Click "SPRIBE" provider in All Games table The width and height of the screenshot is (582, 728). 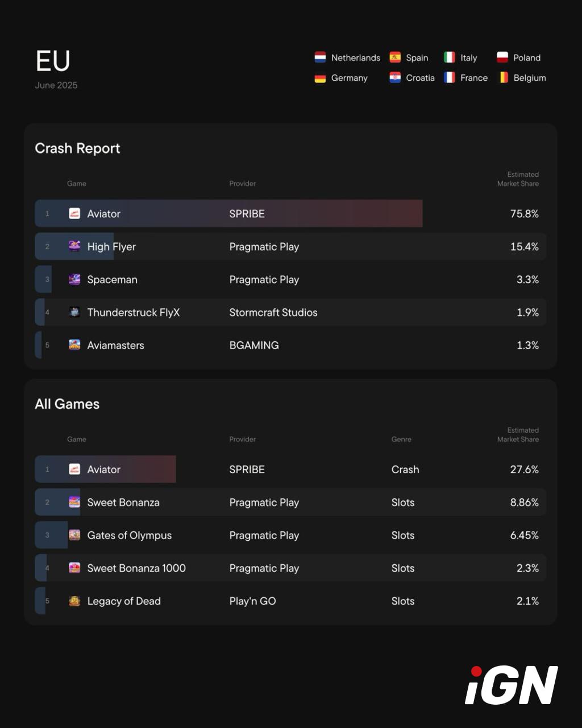[247, 470]
